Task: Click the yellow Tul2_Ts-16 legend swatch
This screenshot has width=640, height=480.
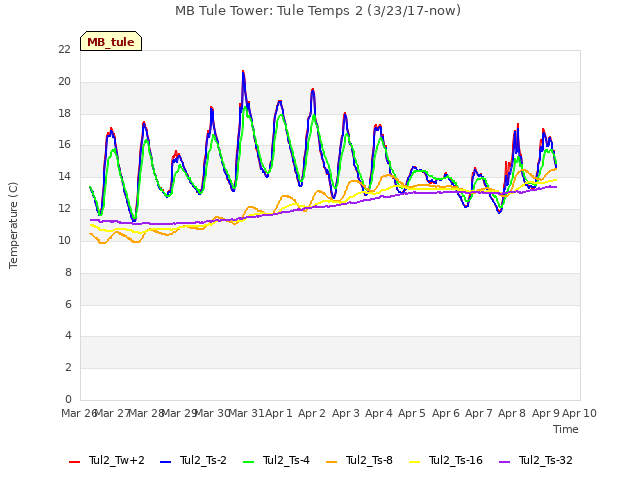Action: point(414,462)
